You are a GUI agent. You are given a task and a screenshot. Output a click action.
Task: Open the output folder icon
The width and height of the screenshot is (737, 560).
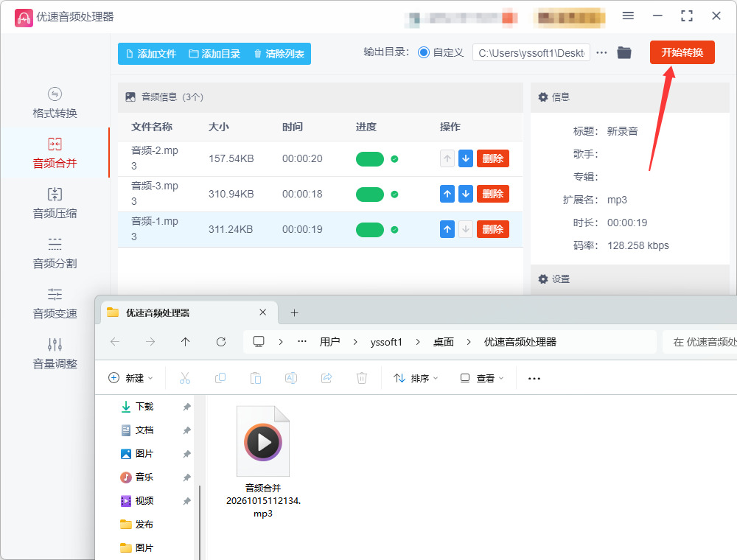click(x=624, y=52)
